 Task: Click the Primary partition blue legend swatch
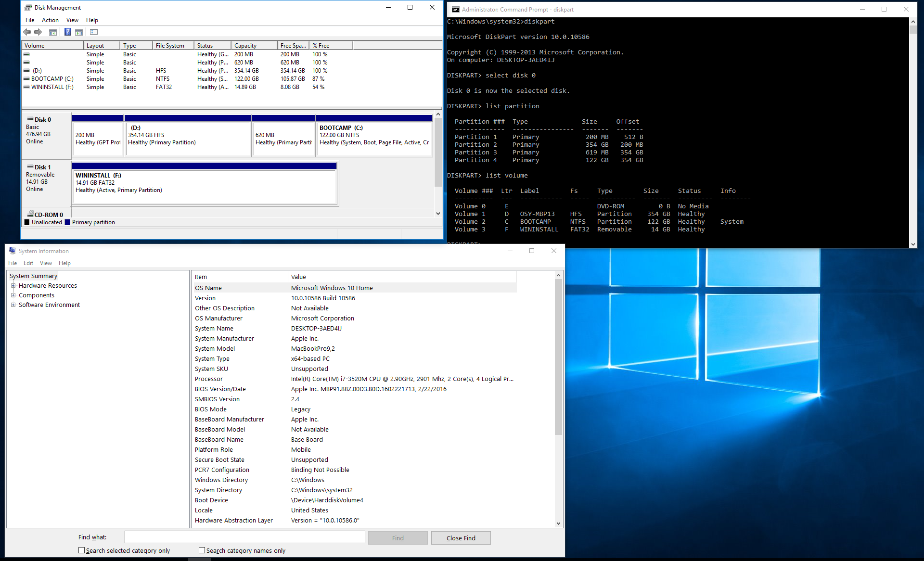point(67,222)
